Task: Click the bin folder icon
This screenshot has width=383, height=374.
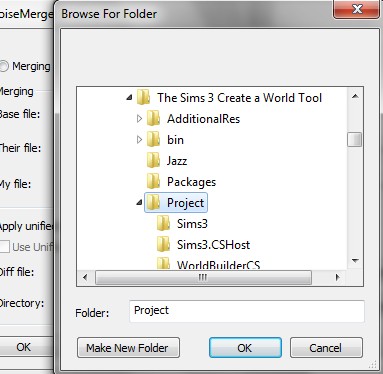Action: coord(153,139)
